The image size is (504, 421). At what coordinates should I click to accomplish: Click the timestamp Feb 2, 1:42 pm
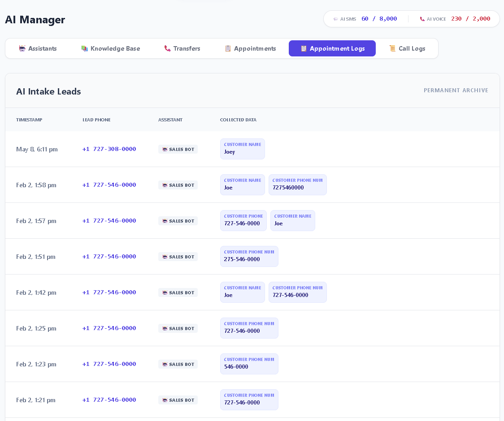click(x=36, y=293)
